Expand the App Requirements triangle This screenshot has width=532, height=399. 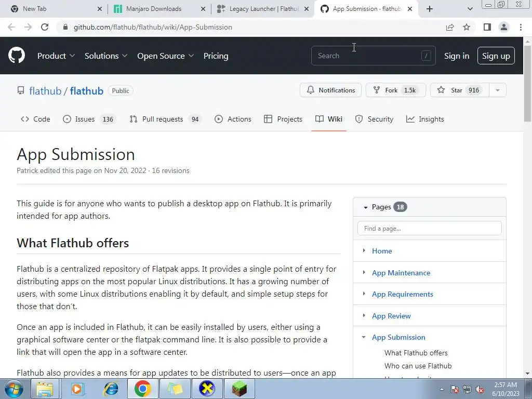tap(364, 294)
